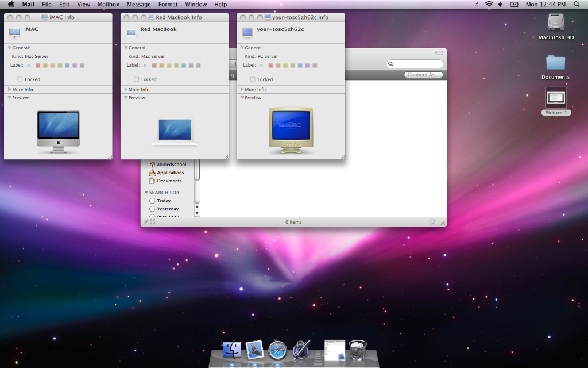Screen dimensions: 588x368
Task: Click the Red MacBook header icon
Action: [131, 33]
